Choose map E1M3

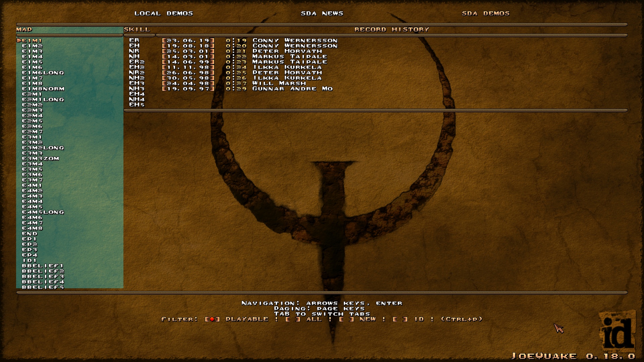(32, 51)
